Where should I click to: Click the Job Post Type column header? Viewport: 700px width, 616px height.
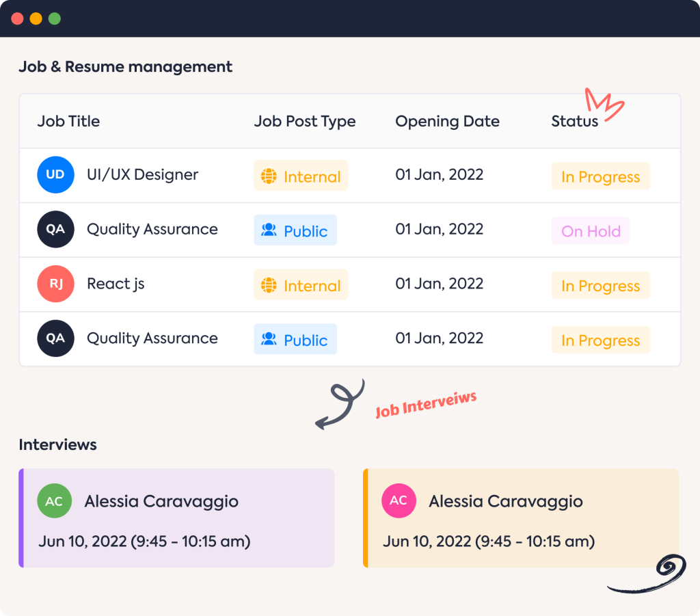coord(305,121)
